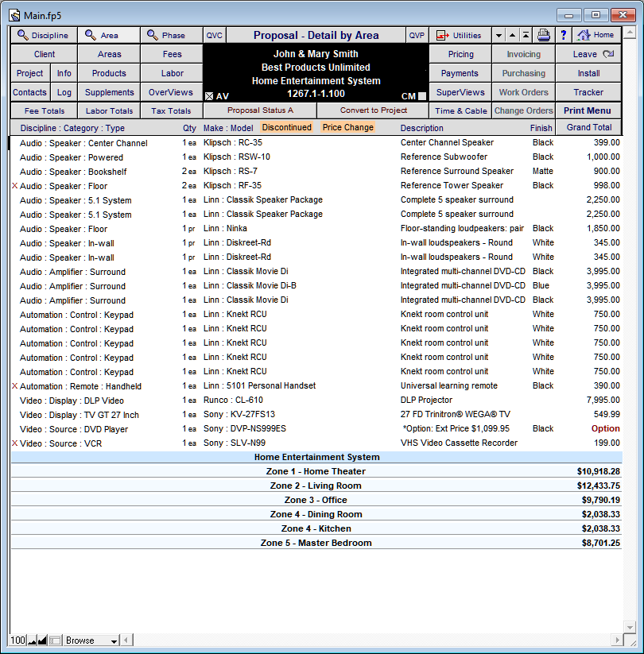
Task: Open the Area magnifier search button
Action: click(x=109, y=36)
